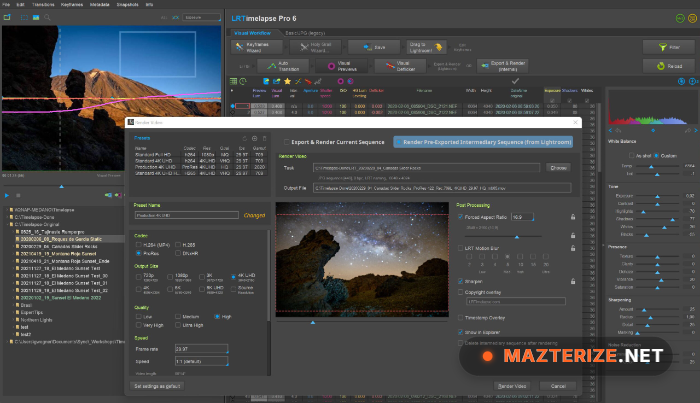Enable Copyright overlay
The height and width of the screenshot is (403, 700).
460,292
